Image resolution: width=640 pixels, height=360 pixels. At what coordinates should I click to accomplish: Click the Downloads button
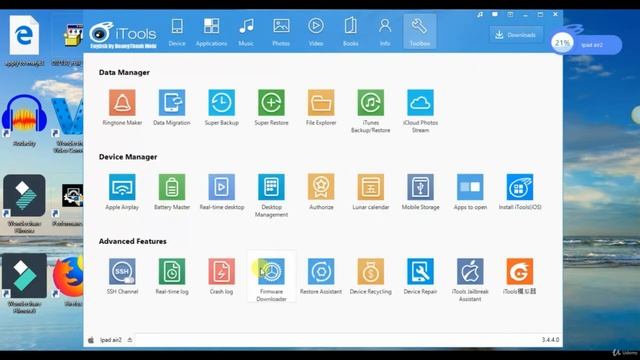tap(516, 35)
